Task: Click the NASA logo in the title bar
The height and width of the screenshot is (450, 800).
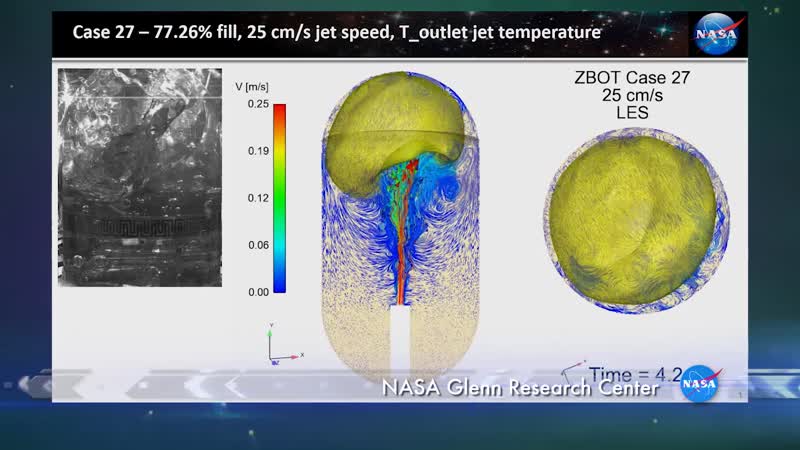Action: [720, 33]
